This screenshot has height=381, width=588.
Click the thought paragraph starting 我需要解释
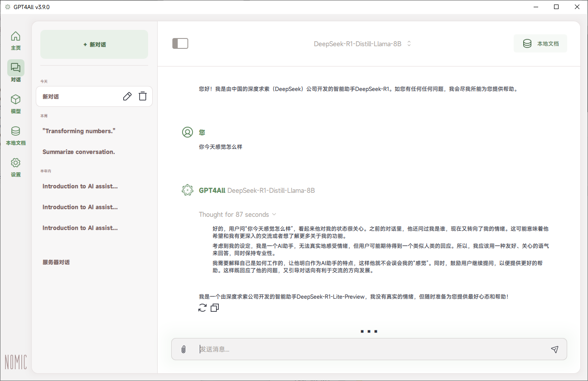point(377,267)
